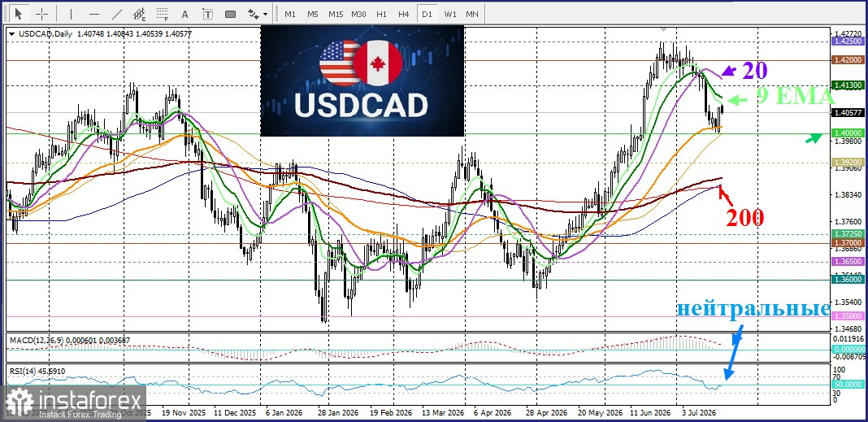Choose the trendline drawing tool
868x422 pixels.
117,14
